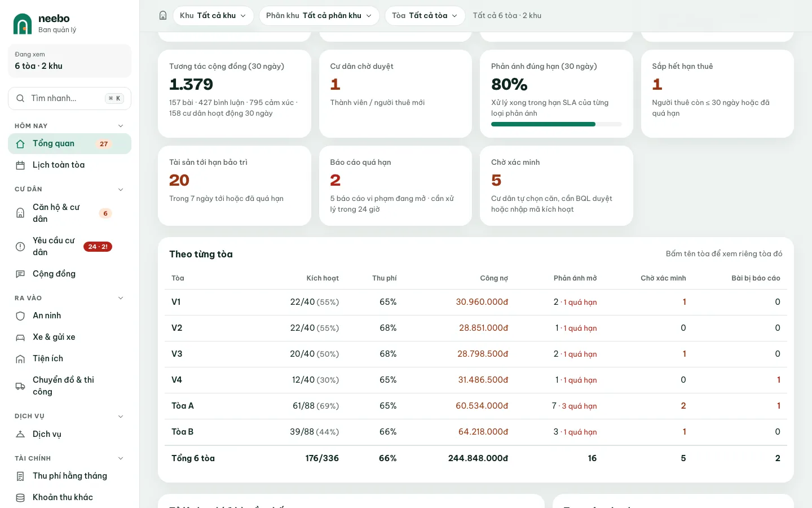This screenshot has width=812, height=508.
Task: Click the building icon beside Khu filter
Action: (x=163, y=16)
